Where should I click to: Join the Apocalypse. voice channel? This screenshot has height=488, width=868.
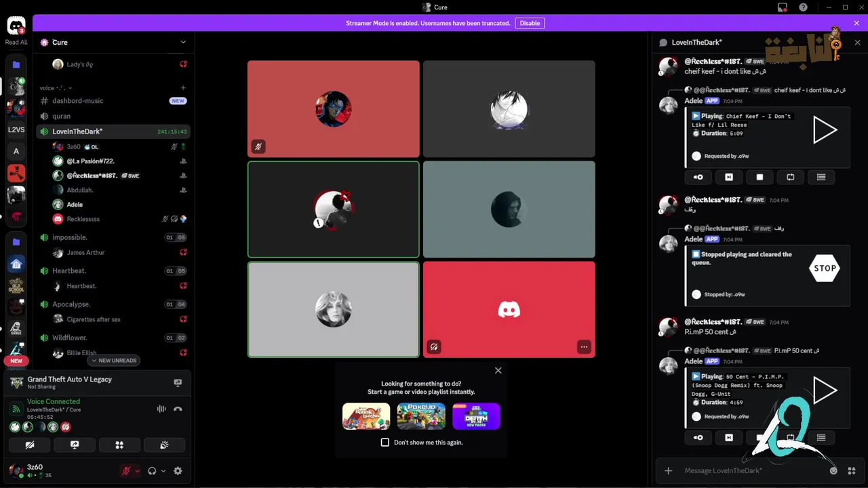point(113,304)
